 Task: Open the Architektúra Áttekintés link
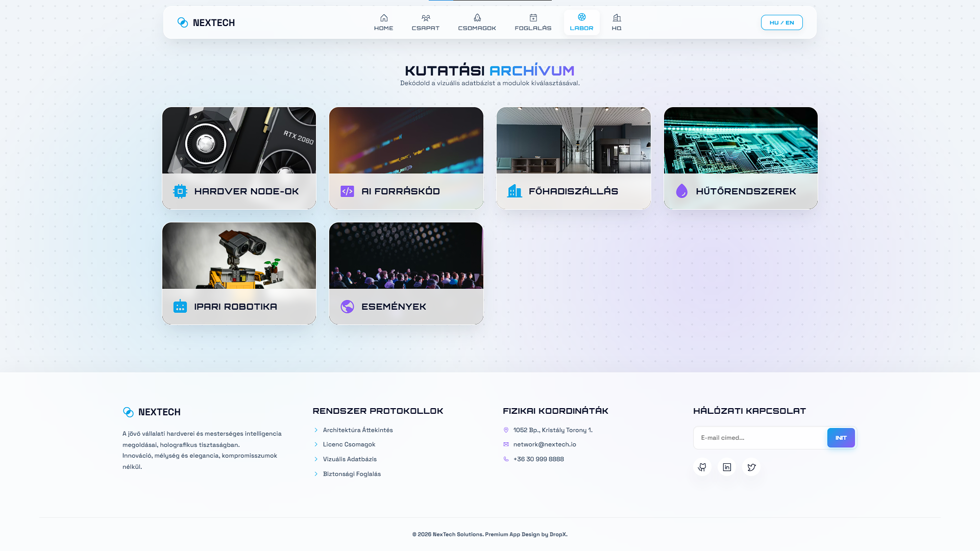(358, 430)
